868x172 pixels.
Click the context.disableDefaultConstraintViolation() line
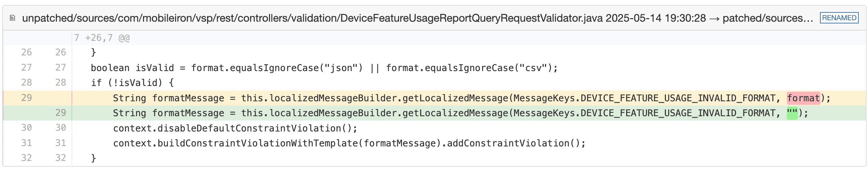click(x=235, y=128)
